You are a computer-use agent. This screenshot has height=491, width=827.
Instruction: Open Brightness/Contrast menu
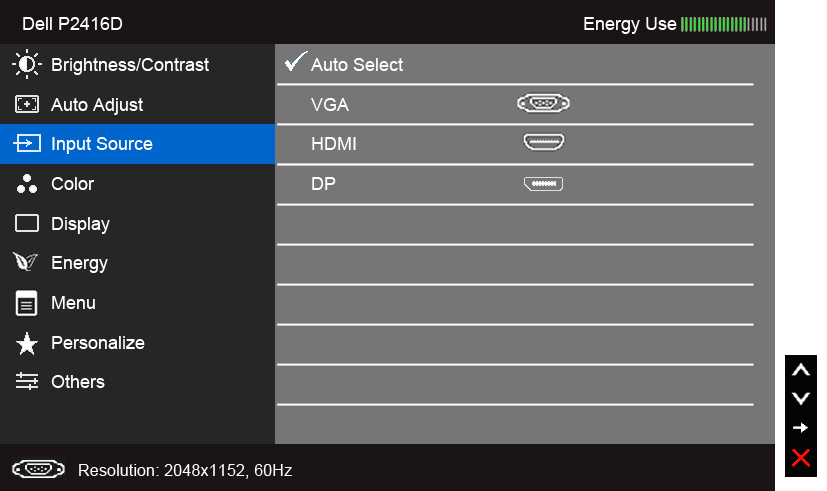137,64
